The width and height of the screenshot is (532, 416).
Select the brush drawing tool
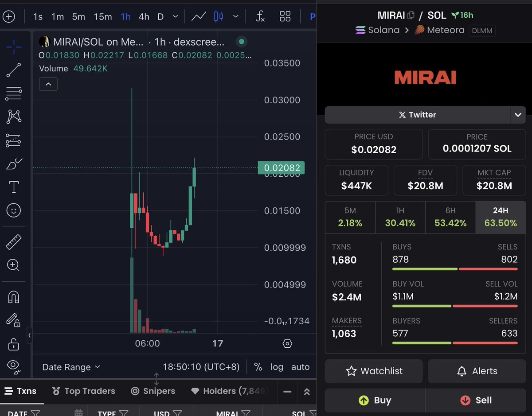tap(14, 164)
